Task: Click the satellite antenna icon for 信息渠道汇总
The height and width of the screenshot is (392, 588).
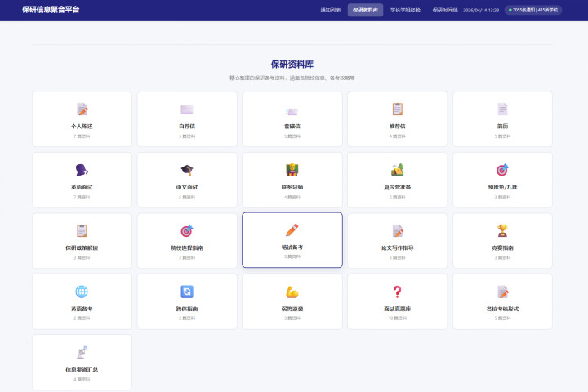Action: click(x=82, y=352)
